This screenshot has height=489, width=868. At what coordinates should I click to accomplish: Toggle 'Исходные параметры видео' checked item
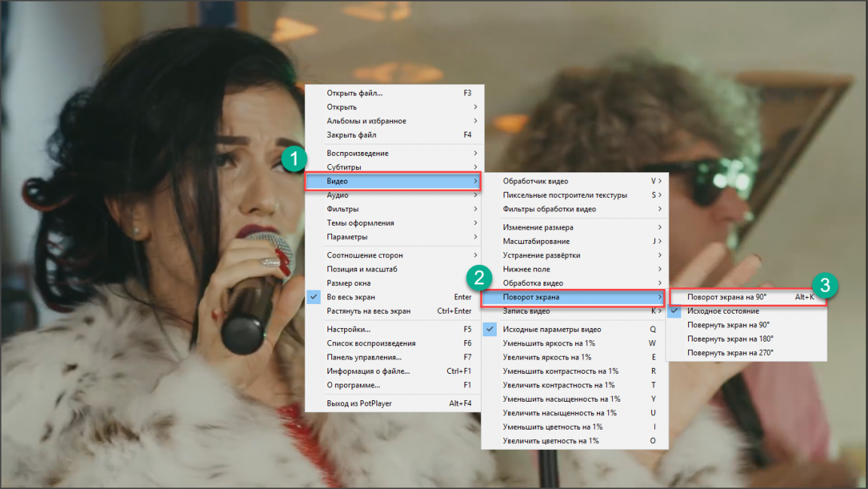click(574, 330)
